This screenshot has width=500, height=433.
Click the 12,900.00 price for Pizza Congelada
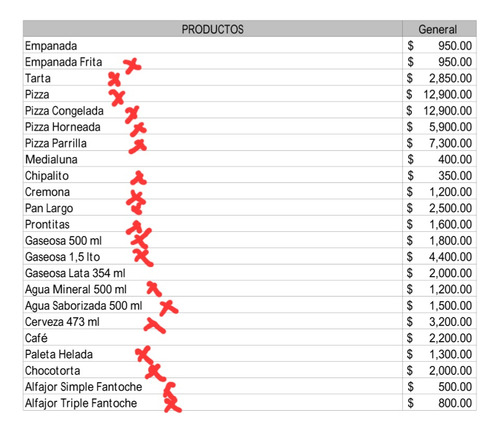(x=448, y=111)
